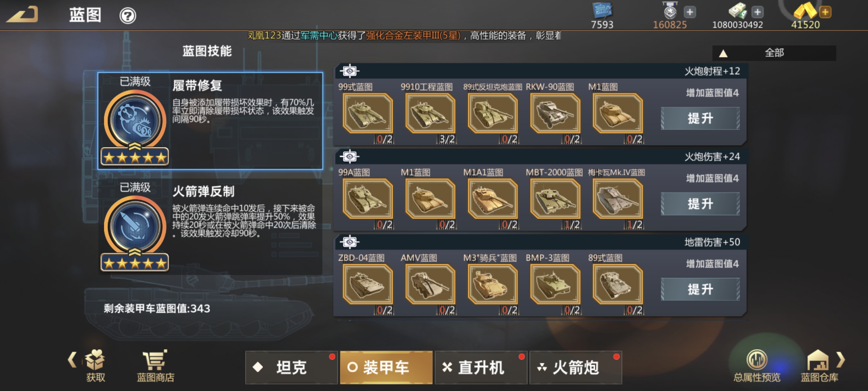The image size is (868, 391).
Task: Go to previous bottom menu page arrow
Action: (72, 359)
